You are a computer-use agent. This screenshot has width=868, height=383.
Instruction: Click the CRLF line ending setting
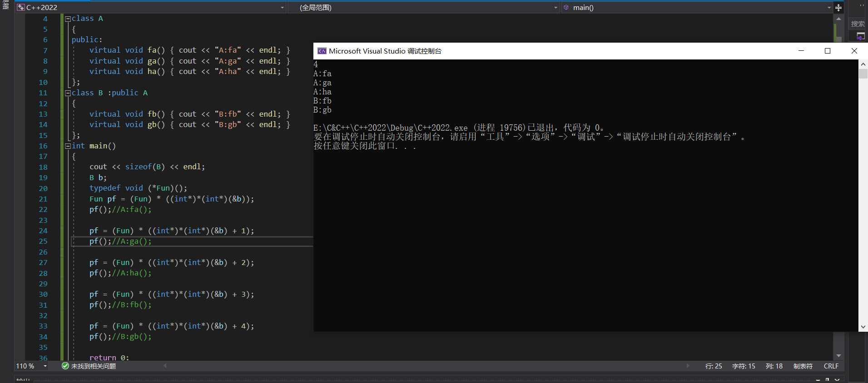(831, 366)
